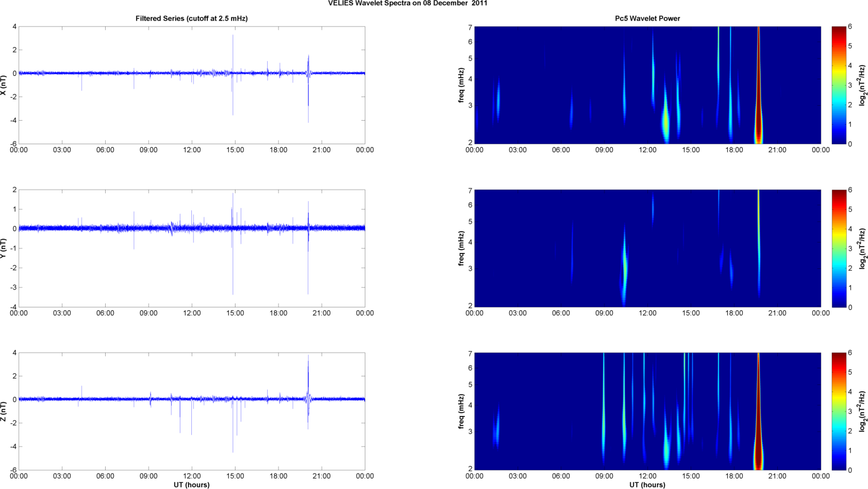Click the 20:00 spike in Z series plot
Image resolution: width=868 pixels, height=489 pixels.
coord(308,392)
